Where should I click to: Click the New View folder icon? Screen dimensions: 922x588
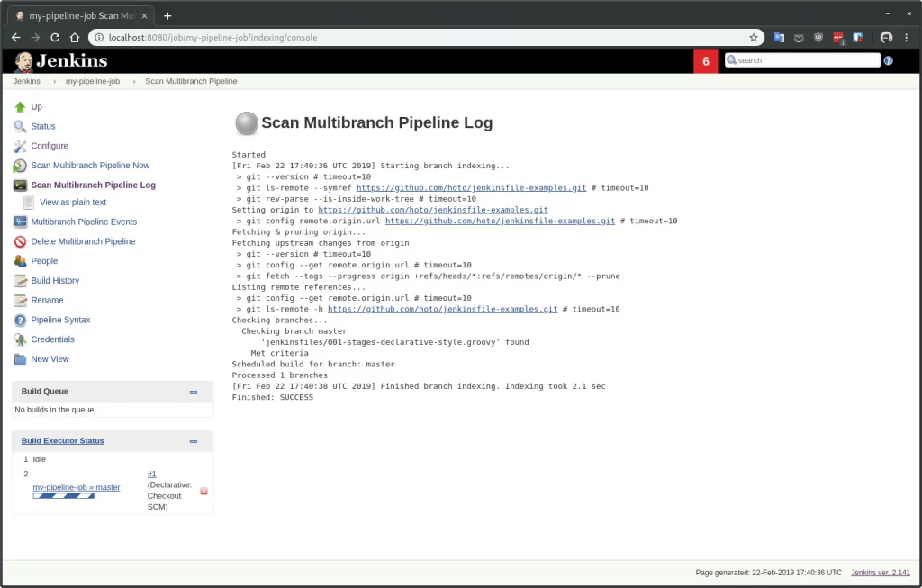(20, 359)
